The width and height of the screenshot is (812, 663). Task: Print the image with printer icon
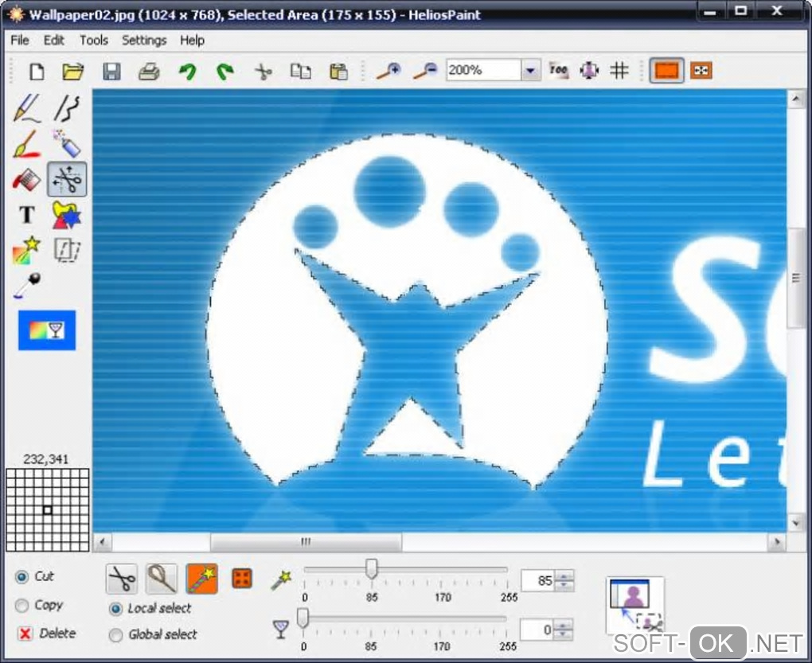(x=149, y=71)
